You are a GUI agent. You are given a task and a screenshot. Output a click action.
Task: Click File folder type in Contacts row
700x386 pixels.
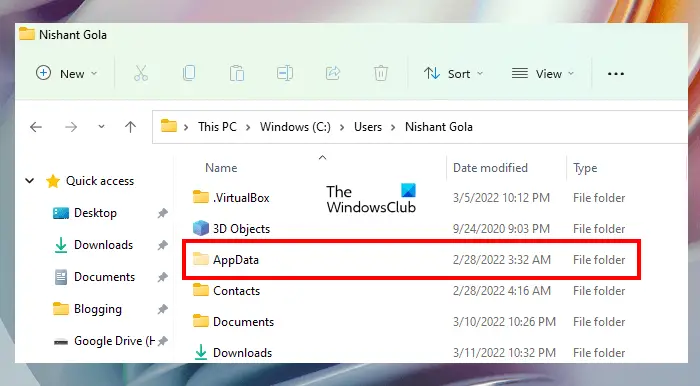coord(599,291)
